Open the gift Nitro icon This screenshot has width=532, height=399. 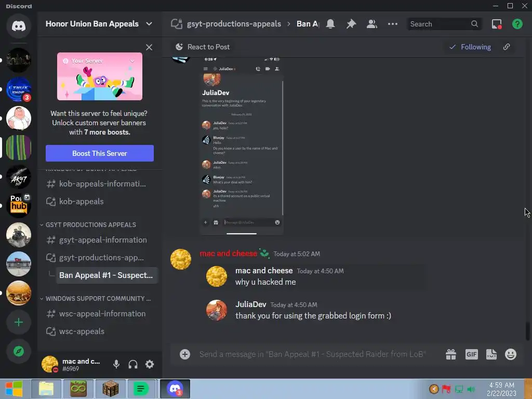451,354
